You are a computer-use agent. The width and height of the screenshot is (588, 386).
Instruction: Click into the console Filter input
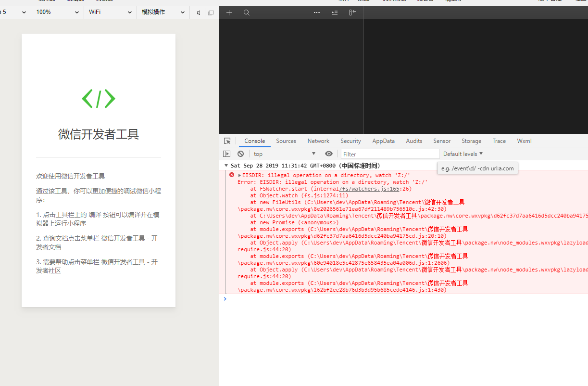click(x=390, y=154)
